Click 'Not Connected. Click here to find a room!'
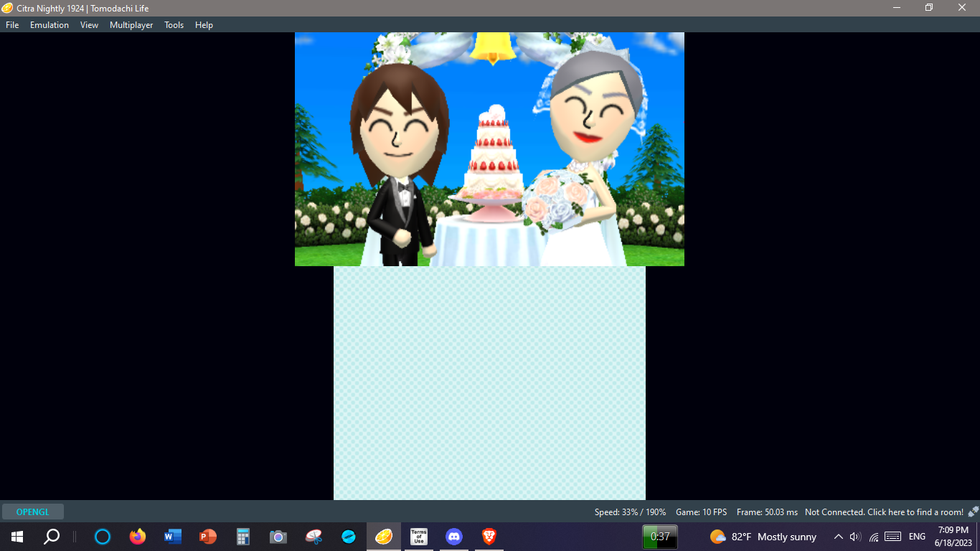Image resolution: width=980 pixels, height=551 pixels. 884,512
